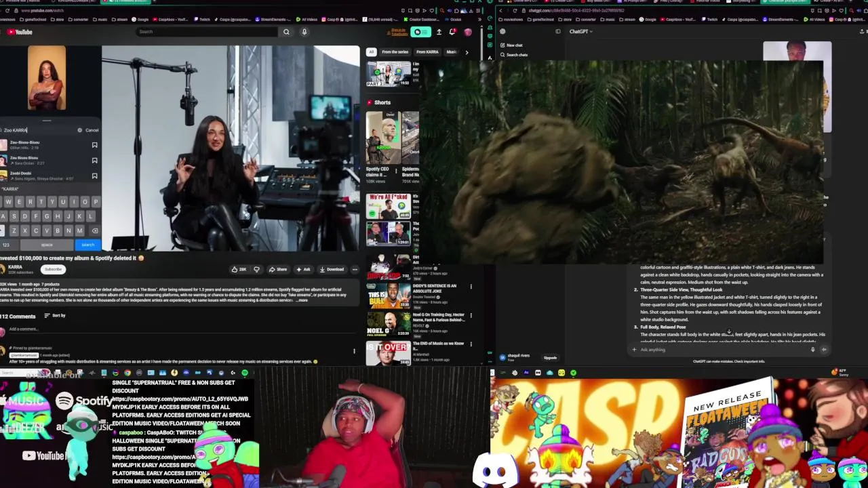Open Spotify icon in left taskbar
The image size is (868, 488).
click(245, 373)
